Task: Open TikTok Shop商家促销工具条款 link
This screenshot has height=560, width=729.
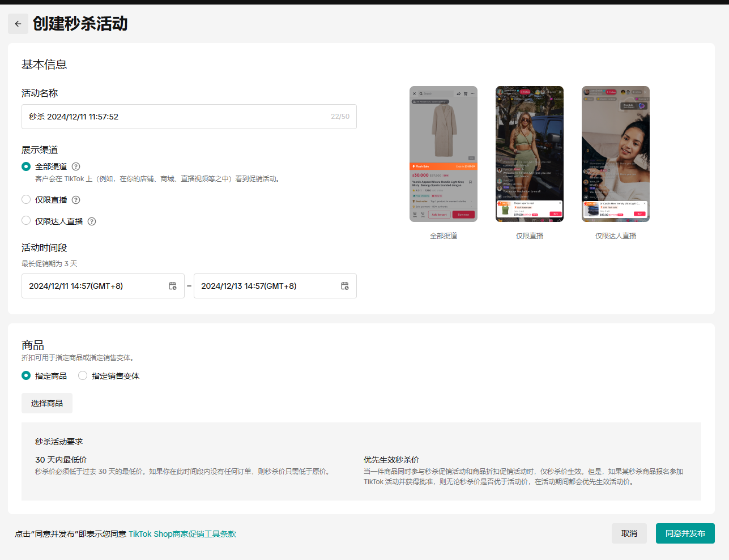Action: (182, 534)
